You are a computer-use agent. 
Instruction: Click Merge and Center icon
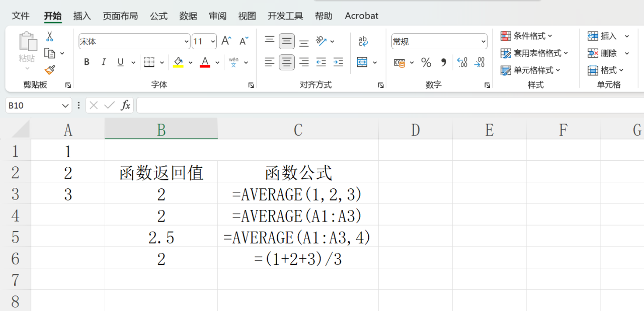coord(362,62)
